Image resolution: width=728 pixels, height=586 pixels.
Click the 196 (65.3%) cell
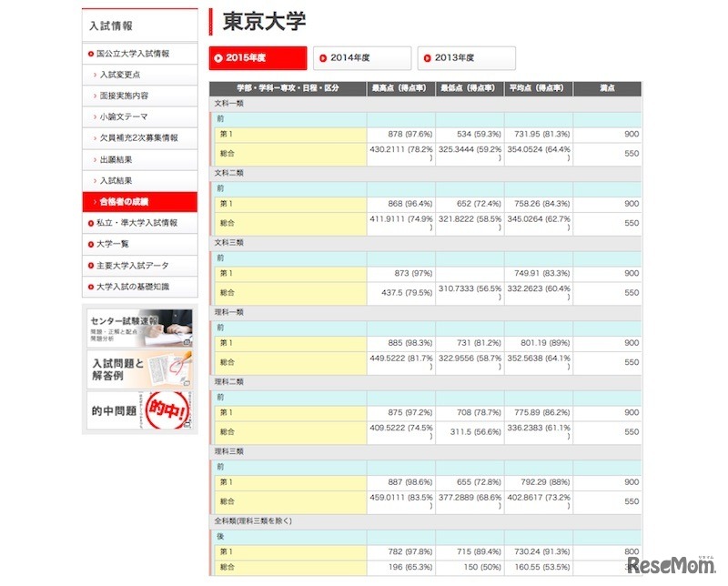point(400,568)
